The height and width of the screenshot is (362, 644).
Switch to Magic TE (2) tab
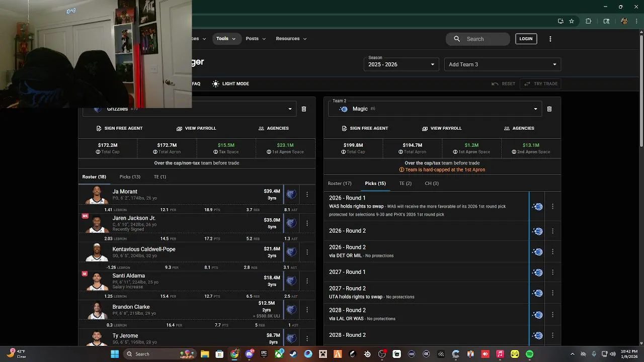(x=406, y=184)
